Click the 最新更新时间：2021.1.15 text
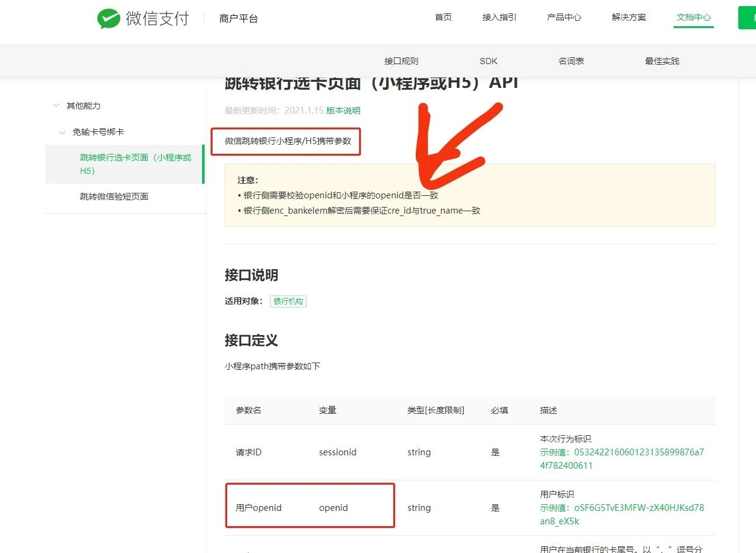 tap(274, 110)
